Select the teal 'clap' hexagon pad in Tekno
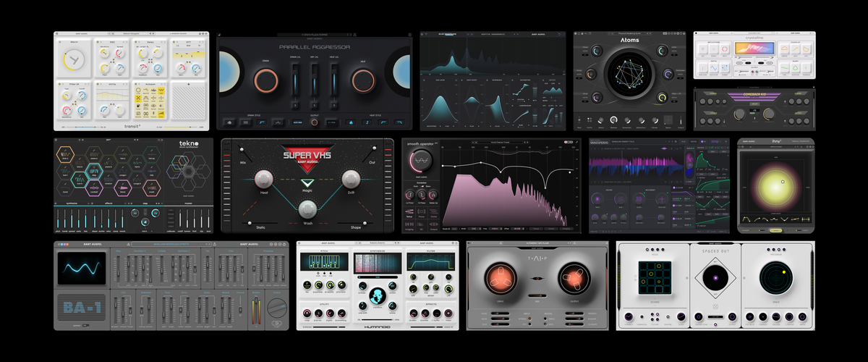Viewport: 868px width, 362px height. tap(94, 171)
